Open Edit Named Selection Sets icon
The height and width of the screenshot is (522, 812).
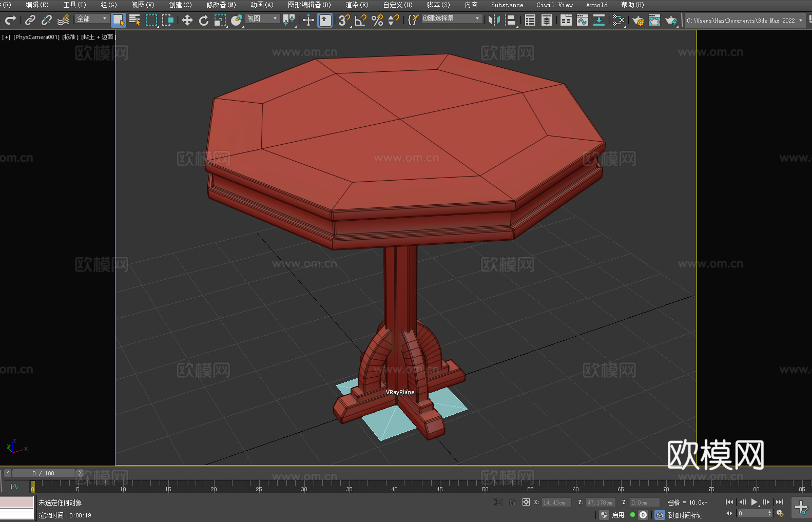point(413,20)
